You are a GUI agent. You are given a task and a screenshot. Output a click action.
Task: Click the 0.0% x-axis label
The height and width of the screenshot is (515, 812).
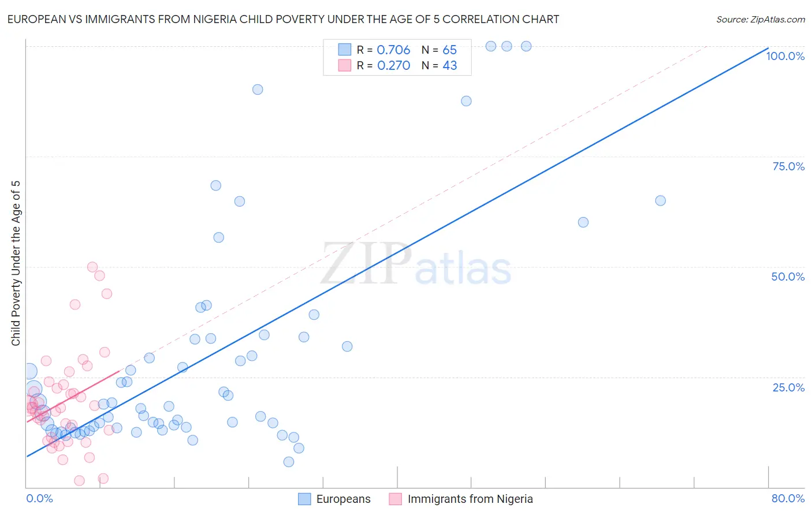coord(39,498)
